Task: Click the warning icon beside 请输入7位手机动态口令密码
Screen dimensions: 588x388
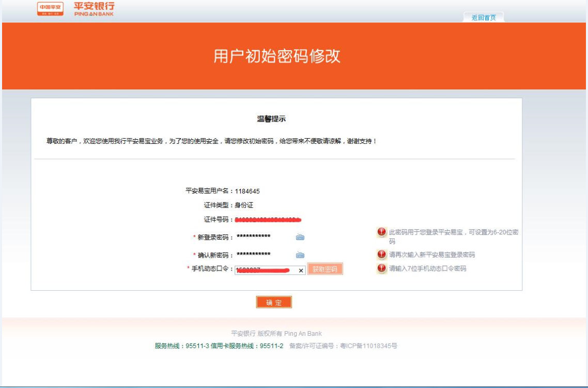Action: (381, 268)
